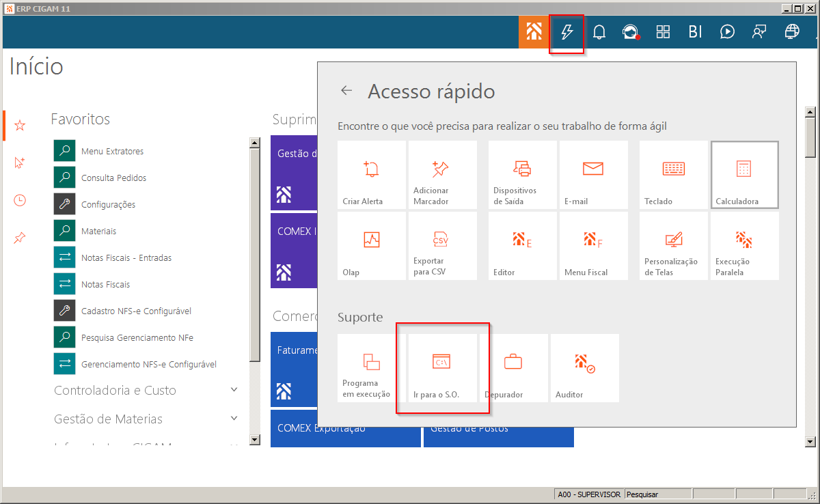Go back using the Acesso rápido arrow

coord(346,91)
